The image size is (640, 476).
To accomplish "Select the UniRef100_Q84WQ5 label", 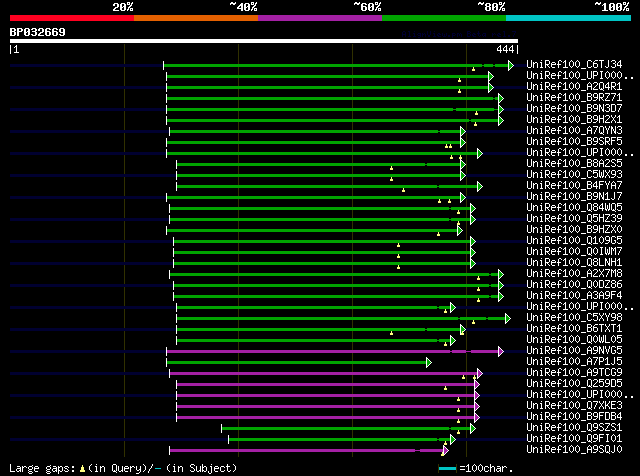I will (574, 207).
